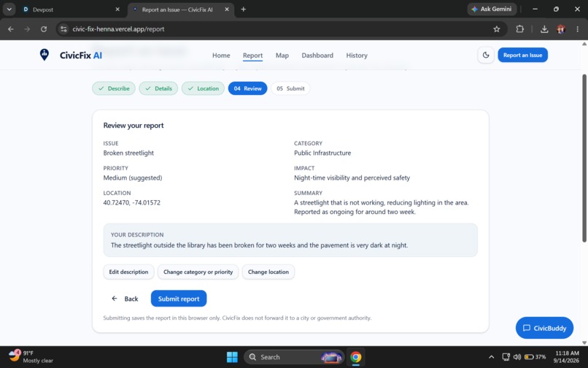
Task: Open a new browser tab with the plus icon
Action: pos(244,9)
